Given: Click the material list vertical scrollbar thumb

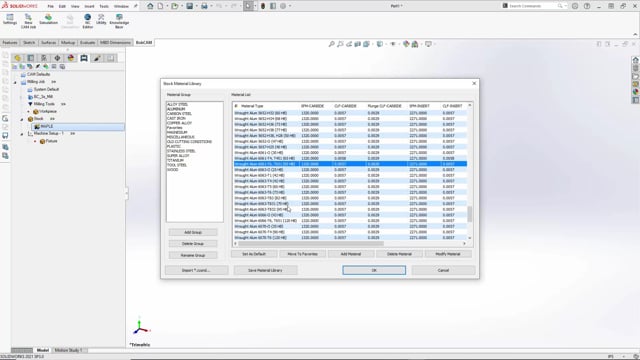Looking at the screenshot, I should tap(469, 214).
